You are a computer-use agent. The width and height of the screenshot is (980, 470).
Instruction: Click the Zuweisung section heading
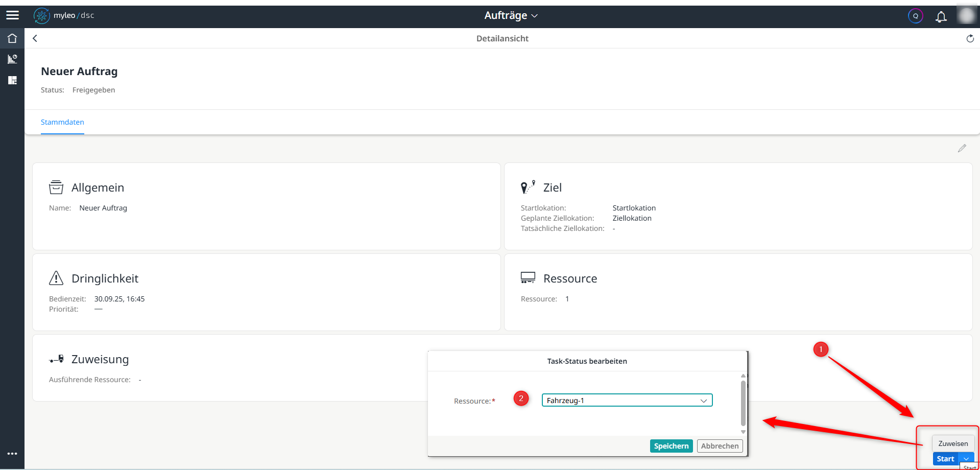[x=100, y=359]
